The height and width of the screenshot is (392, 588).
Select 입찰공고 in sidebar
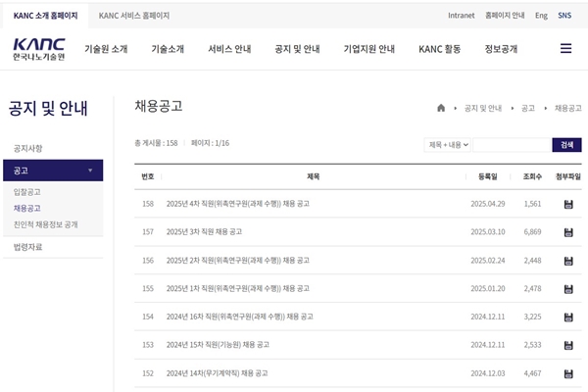(x=27, y=192)
